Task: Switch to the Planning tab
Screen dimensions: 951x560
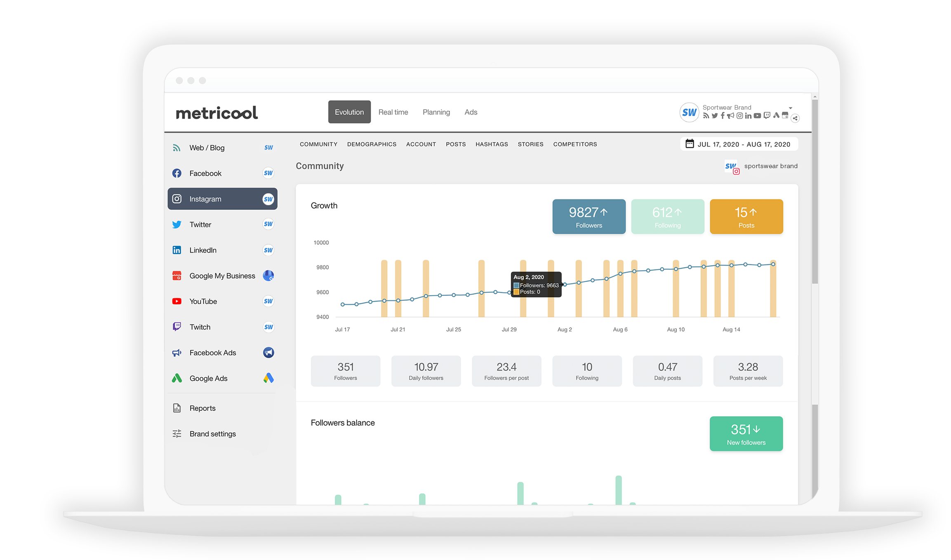Action: [436, 112]
